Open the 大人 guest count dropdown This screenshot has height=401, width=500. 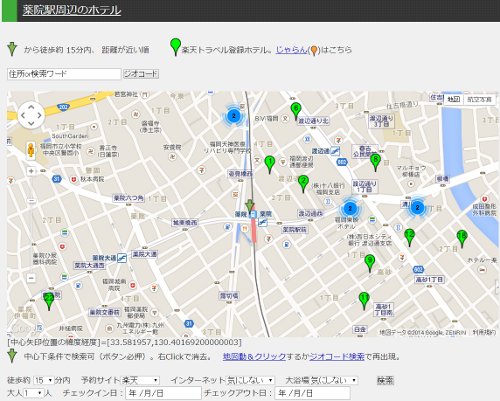[33, 393]
